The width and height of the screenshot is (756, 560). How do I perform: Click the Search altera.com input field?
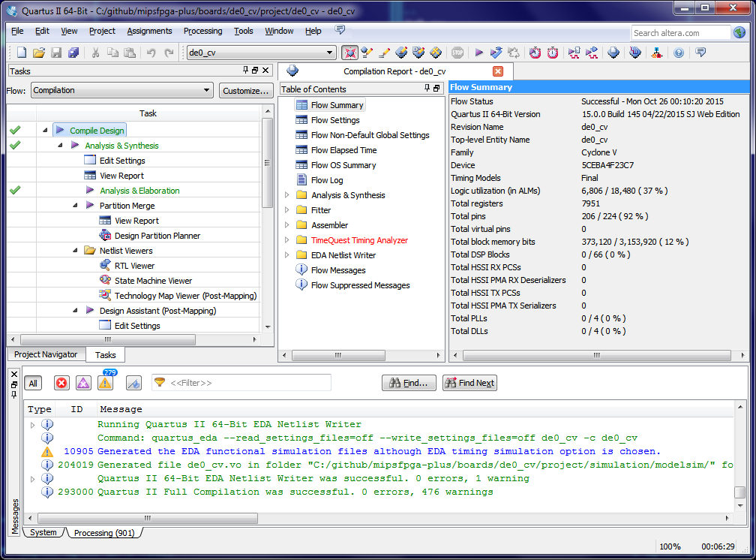pos(680,33)
